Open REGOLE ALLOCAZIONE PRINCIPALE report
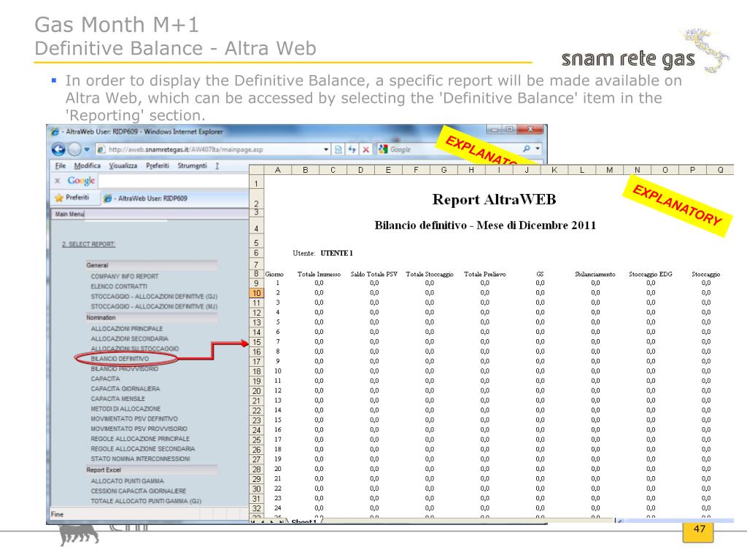The width and height of the screenshot is (747, 560). pos(140,438)
